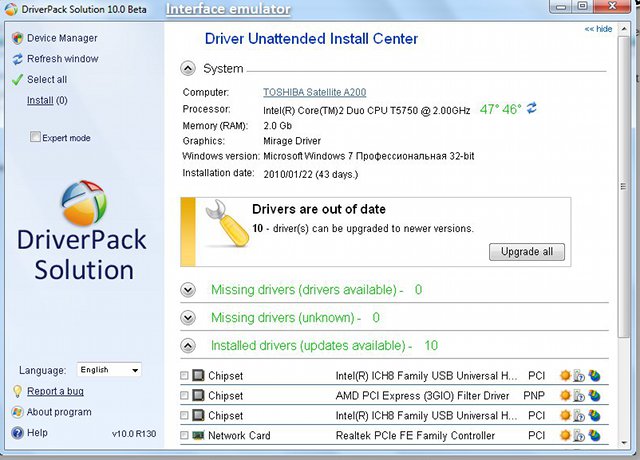This screenshot has height=460, width=640.
Task: Click the sun icon on AMD PCI Express row
Action: pos(565,395)
